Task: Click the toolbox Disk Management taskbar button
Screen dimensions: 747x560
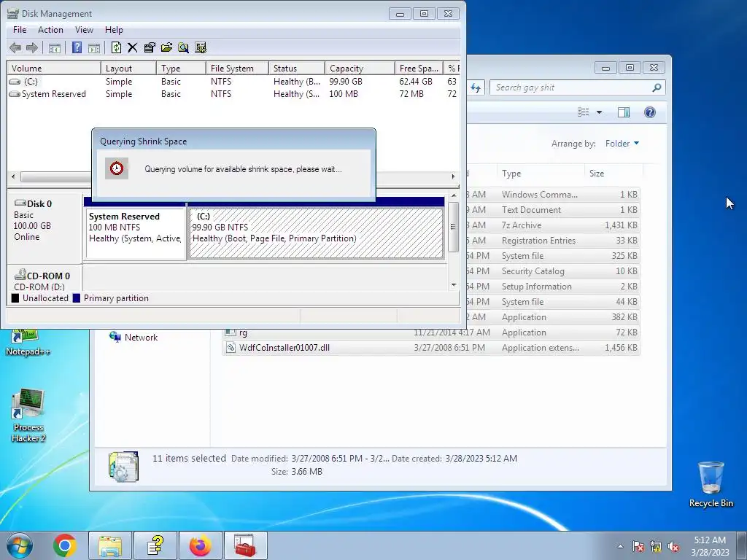Action: pos(245,545)
